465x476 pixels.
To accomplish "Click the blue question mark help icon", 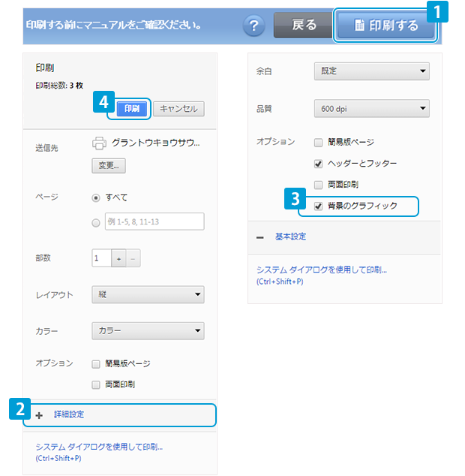I will click(253, 25).
